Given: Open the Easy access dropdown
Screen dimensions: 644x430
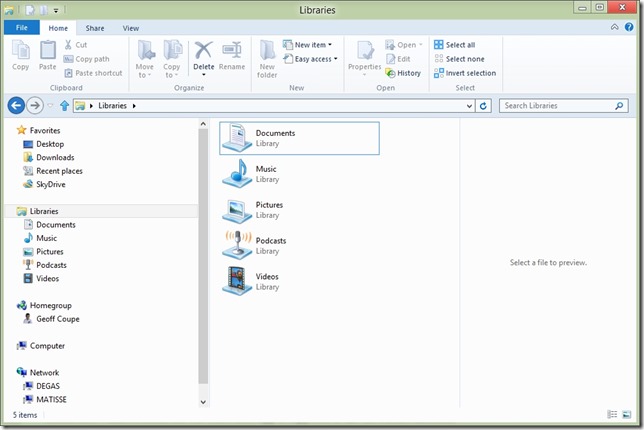Looking at the screenshot, I should click(316, 59).
